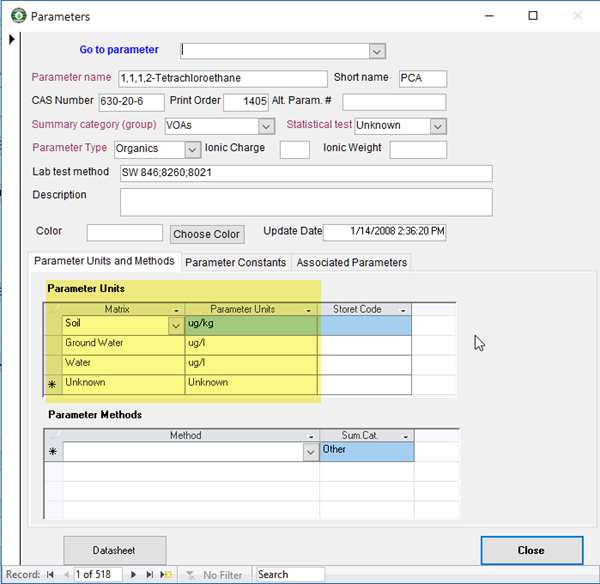Click the Close button

click(532, 550)
